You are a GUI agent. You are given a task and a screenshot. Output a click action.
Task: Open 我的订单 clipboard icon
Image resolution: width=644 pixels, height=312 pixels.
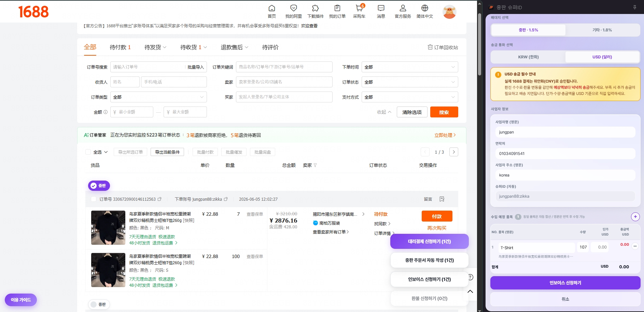[337, 8]
